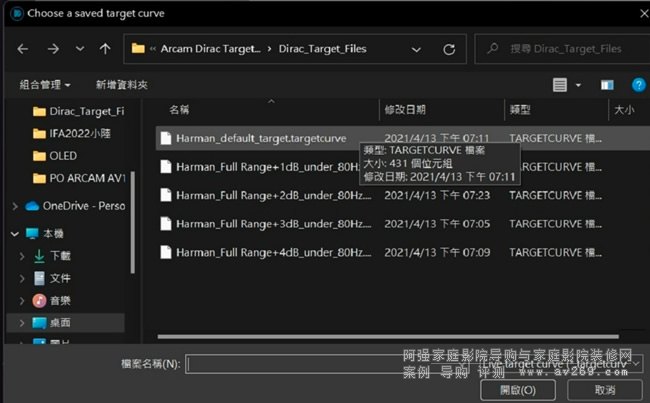Expand the OneDrive tree node
Image resolution: width=650 pixels, height=403 pixels.
pyautogui.click(x=15, y=206)
